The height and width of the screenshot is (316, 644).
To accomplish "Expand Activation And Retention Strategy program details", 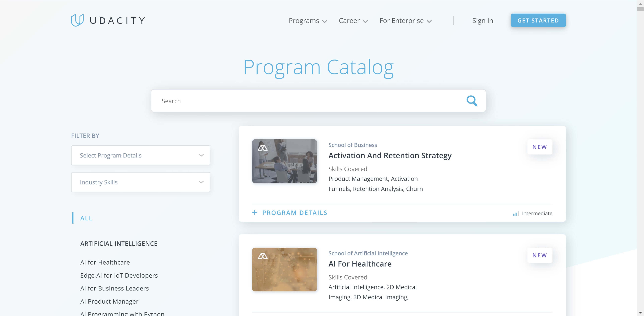I will (290, 213).
